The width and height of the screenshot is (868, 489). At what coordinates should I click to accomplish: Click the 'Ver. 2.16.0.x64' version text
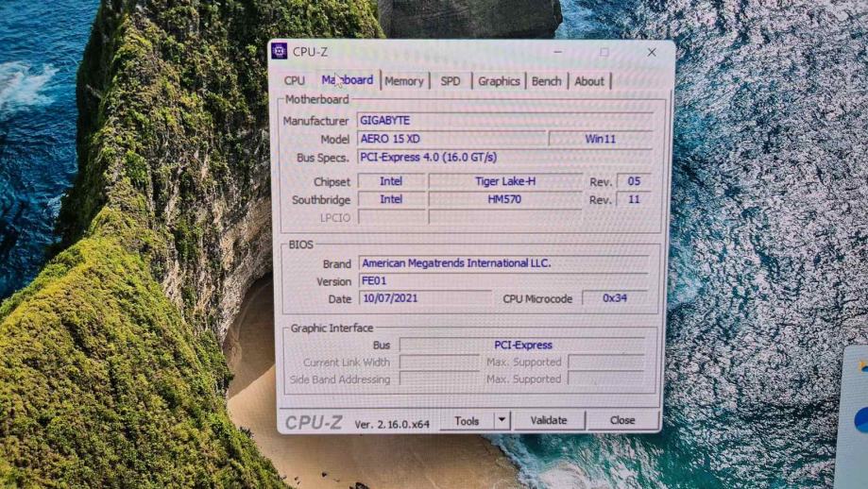pyautogui.click(x=392, y=424)
